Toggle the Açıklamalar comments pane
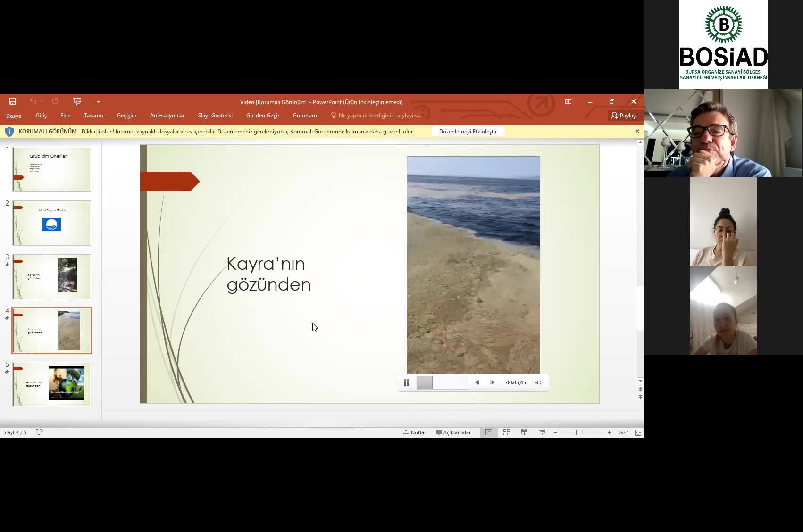 (453, 432)
